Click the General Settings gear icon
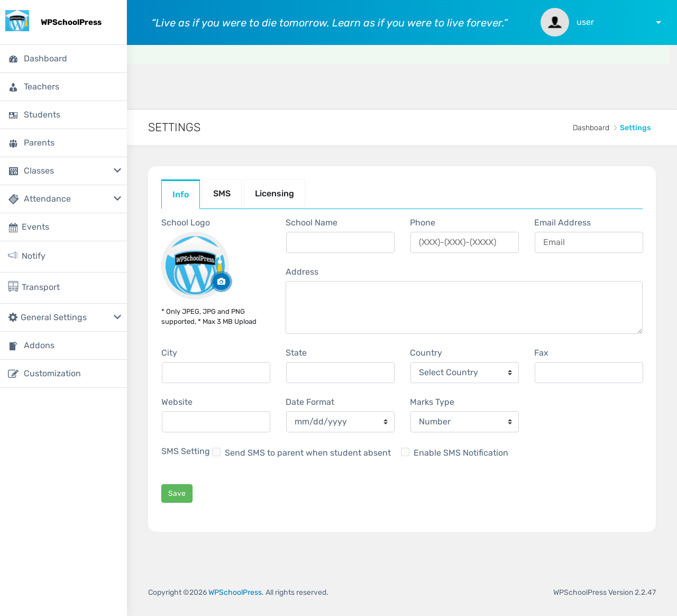 pyautogui.click(x=13, y=318)
